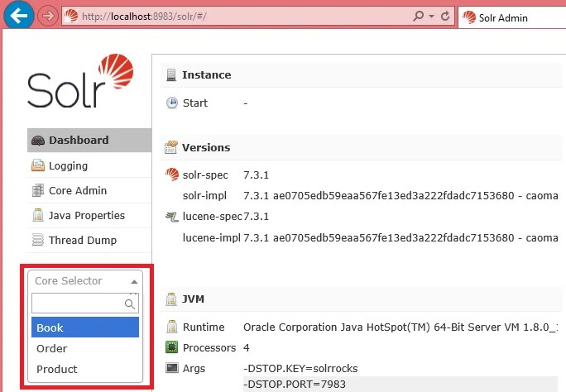Viewport: 566px width, 392px height.
Task: Click the Dashboard gauge icon
Action: (38, 141)
